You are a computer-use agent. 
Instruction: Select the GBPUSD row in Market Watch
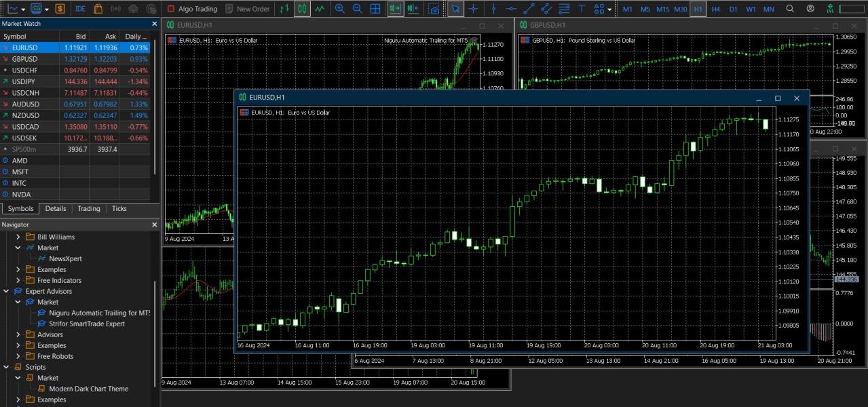(x=25, y=59)
